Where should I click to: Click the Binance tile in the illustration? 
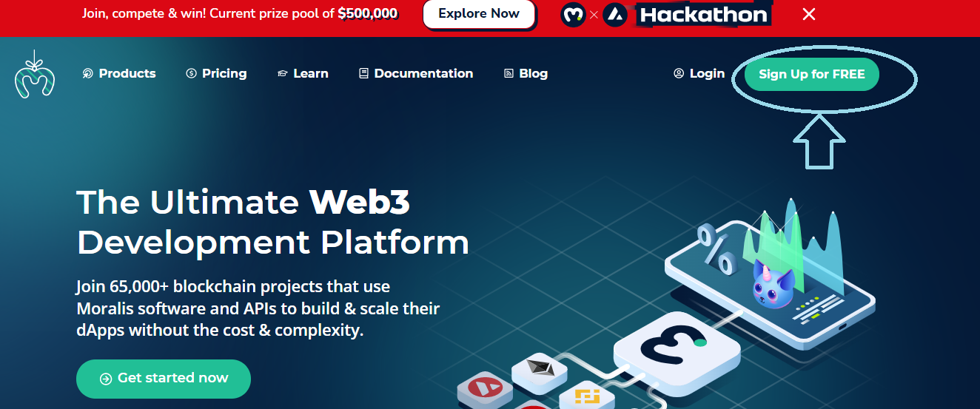click(x=586, y=396)
